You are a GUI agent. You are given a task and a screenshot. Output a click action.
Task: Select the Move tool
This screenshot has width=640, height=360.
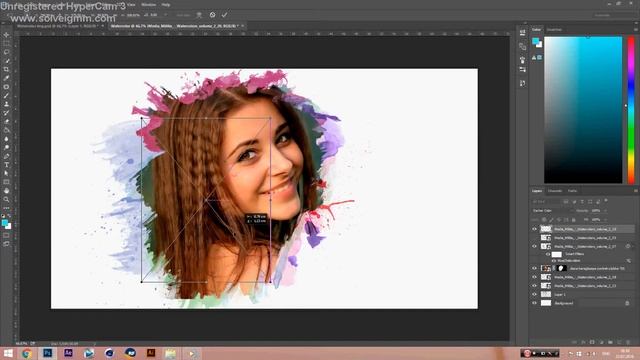[x=7, y=35]
